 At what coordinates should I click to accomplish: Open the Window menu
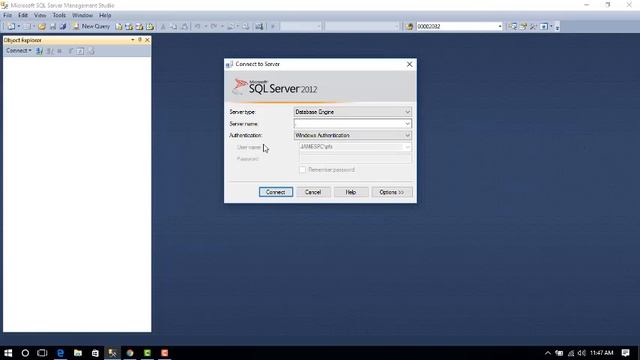(x=82, y=15)
